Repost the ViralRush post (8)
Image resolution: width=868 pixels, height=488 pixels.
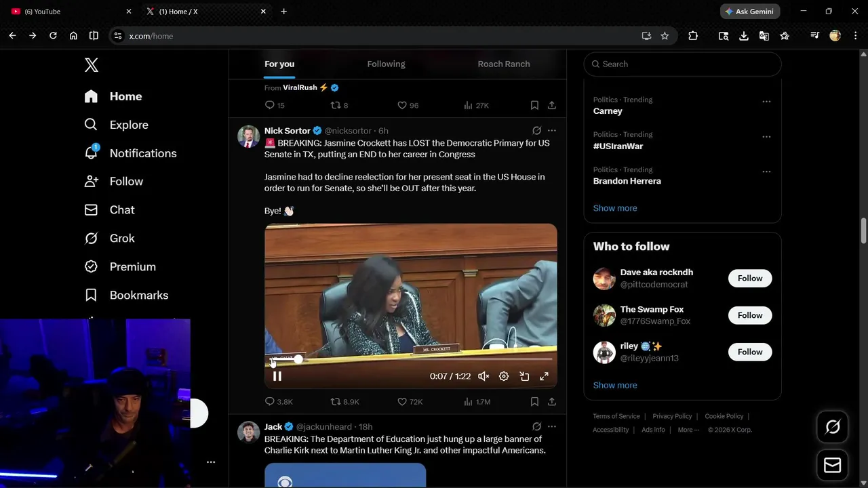(x=339, y=105)
